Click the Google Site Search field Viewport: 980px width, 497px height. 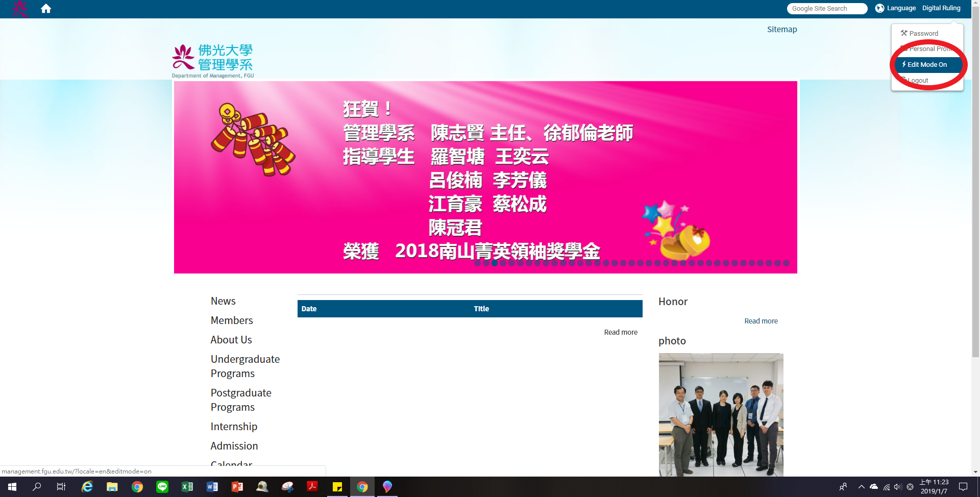[826, 9]
